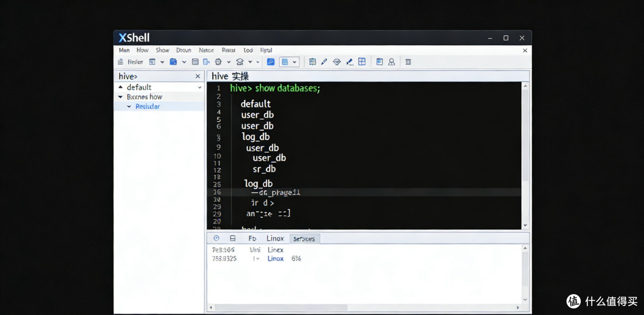The width and height of the screenshot is (644, 315).
Task: Open the Hiow menu
Action: (x=143, y=50)
